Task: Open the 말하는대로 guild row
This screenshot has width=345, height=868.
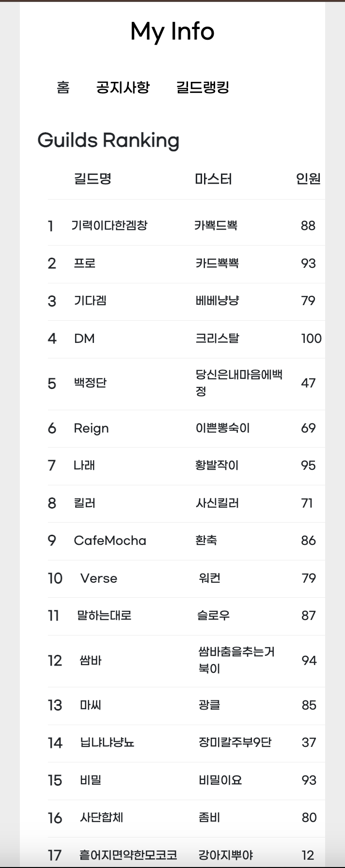Action: (104, 616)
